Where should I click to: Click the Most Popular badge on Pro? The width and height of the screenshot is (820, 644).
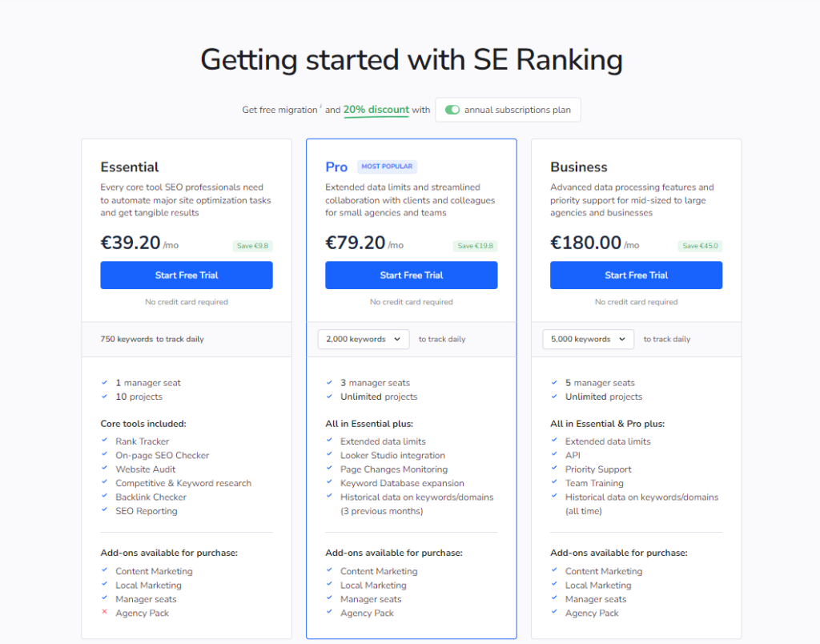[x=387, y=167]
